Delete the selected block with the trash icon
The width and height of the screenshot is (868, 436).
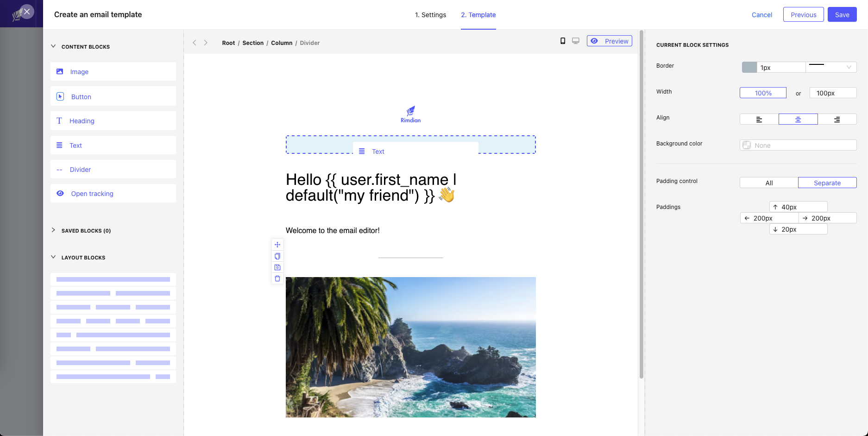coord(277,278)
